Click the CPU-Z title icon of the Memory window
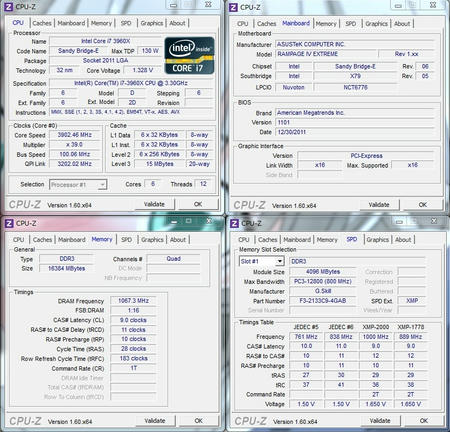Screen dimensions: 450x432 pyautogui.click(x=9, y=223)
